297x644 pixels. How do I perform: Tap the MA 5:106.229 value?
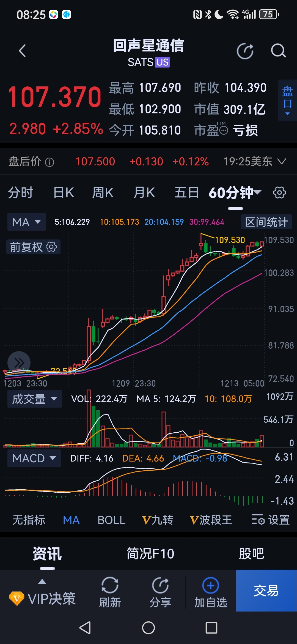point(72,222)
